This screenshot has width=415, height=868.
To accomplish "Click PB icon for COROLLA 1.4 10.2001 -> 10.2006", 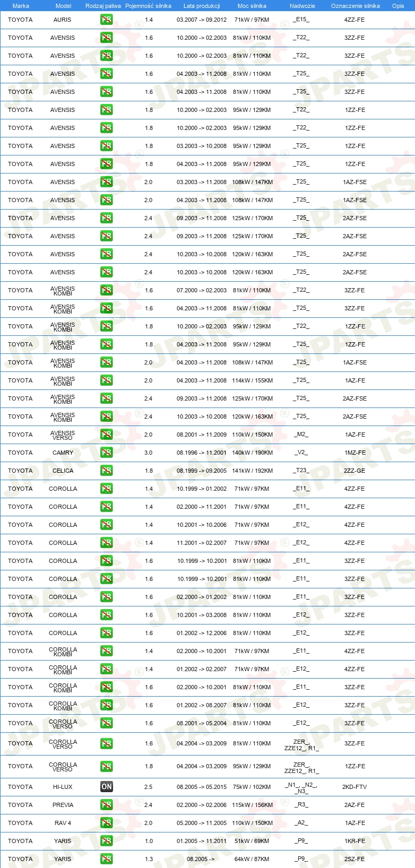I will pyautogui.click(x=107, y=525).
